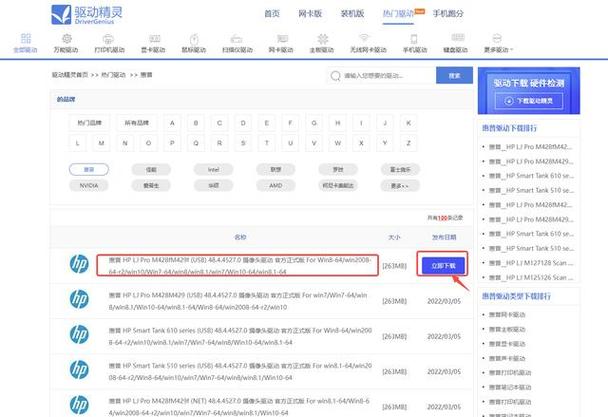Click HP logo of LJ Pro M428M429 USB row
Screen dimensions: 608x417
coord(79,299)
